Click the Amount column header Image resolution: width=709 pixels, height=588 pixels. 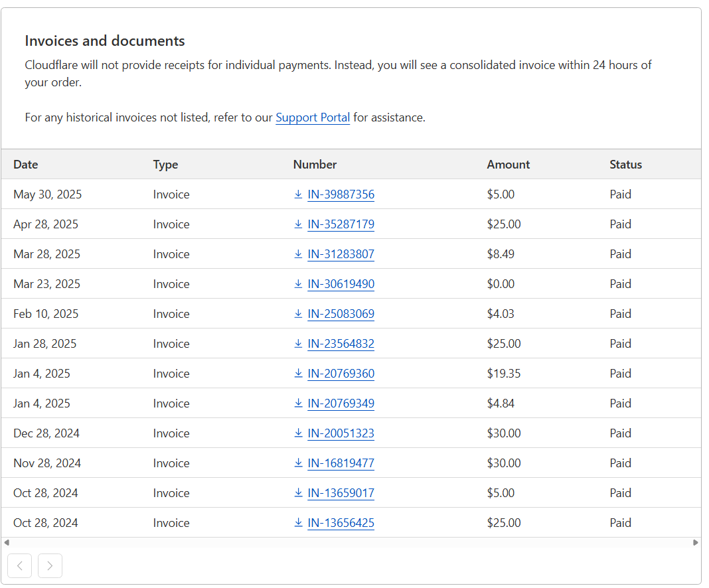(x=508, y=165)
